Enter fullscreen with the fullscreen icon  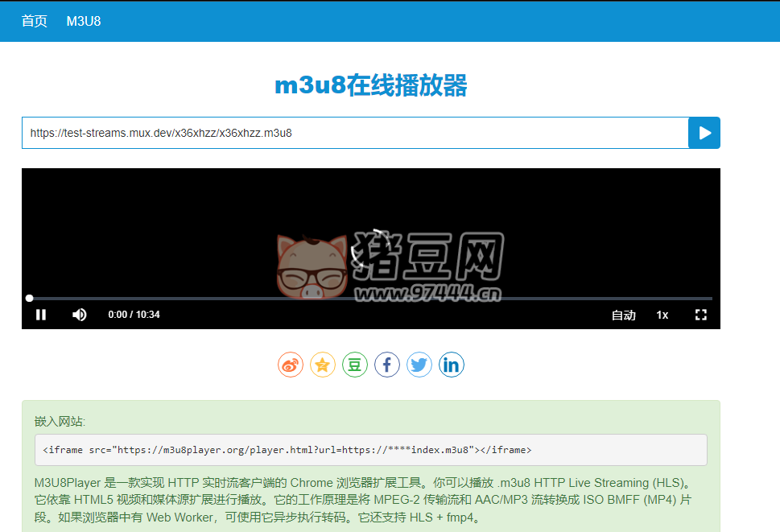(x=700, y=315)
